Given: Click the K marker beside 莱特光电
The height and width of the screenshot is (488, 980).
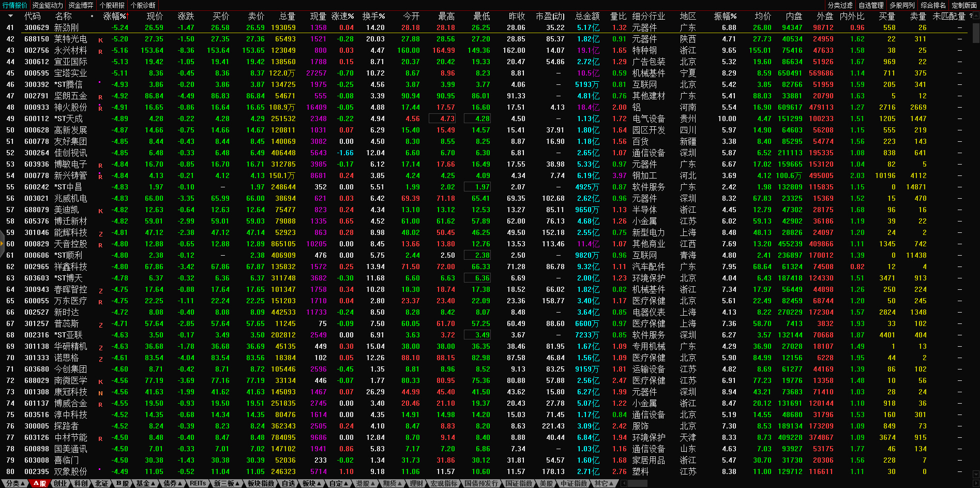Looking at the screenshot, I should [x=100, y=40].
